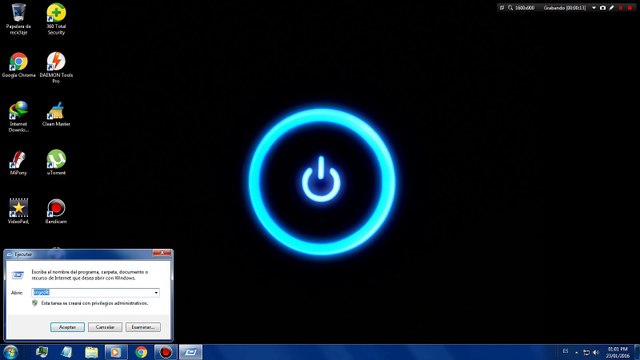Close the Ejecutar dialog window
Viewport: 640px width, 360px height.
coord(162,253)
